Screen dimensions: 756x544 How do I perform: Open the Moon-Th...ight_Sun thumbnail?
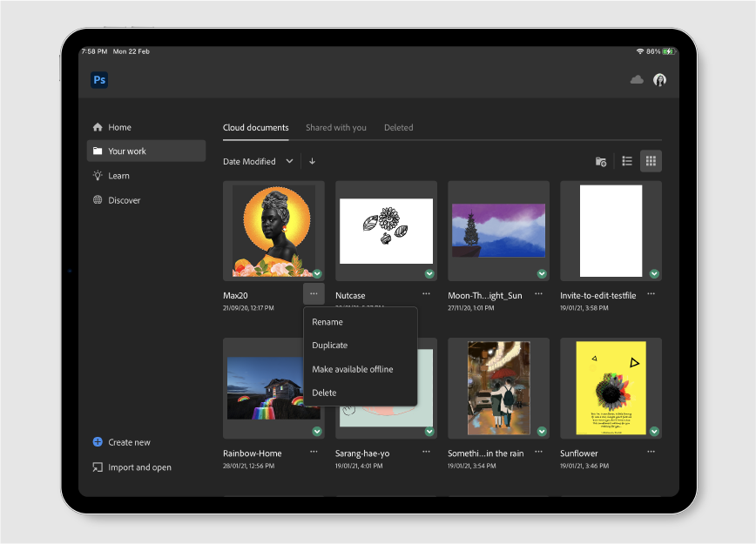(498, 231)
